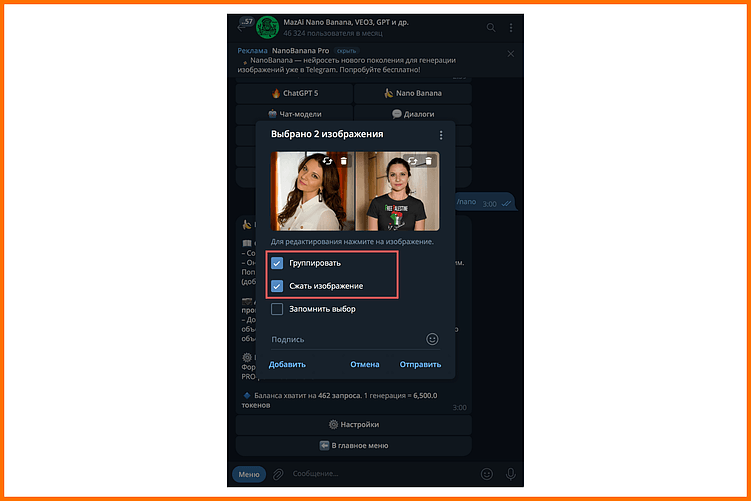Screen dimensions: 751x501
Task: Open search in chat header
Action: coord(491,28)
